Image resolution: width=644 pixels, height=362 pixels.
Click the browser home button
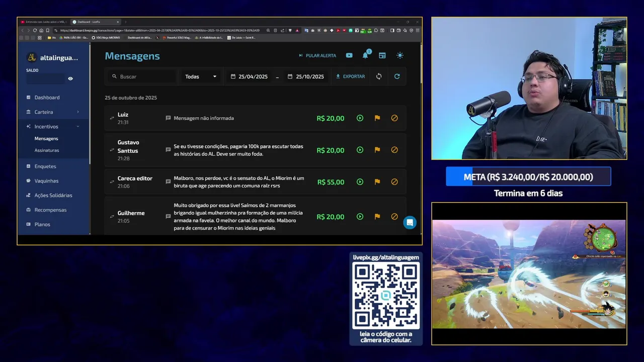[41, 30]
